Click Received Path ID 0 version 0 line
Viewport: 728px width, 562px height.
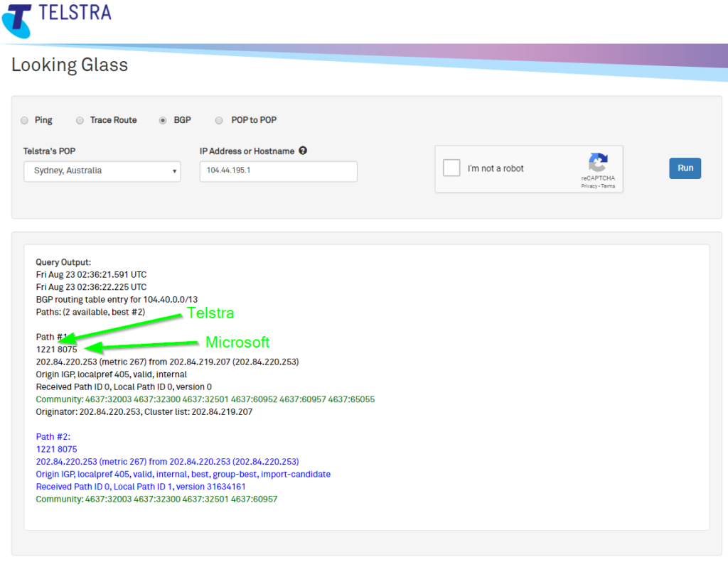click(x=124, y=387)
